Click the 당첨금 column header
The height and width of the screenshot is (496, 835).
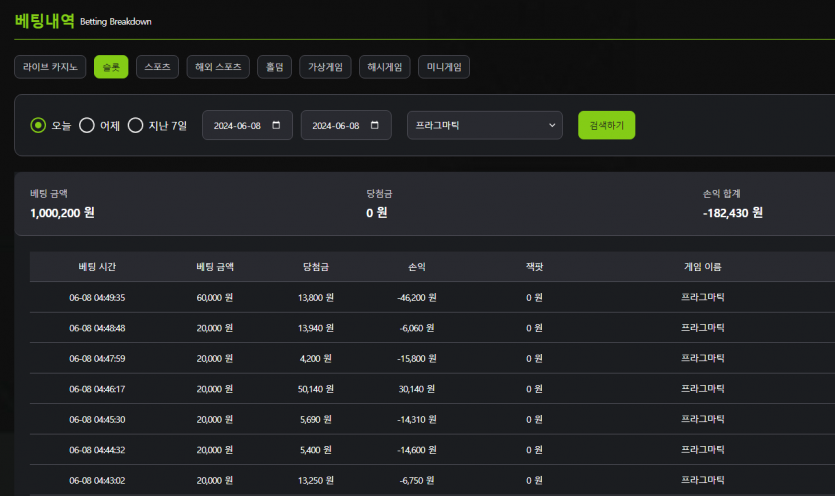coord(316,267)
